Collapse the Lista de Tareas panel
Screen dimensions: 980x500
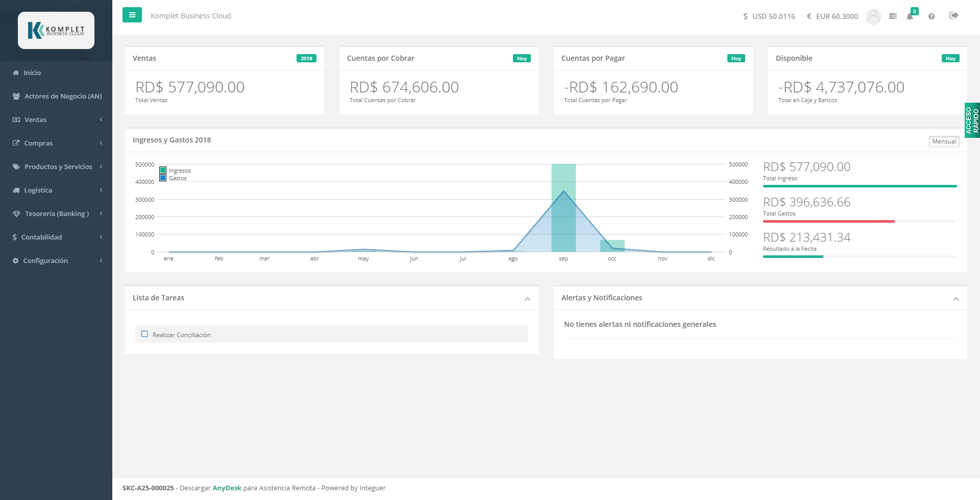click(x=527, y=299)
